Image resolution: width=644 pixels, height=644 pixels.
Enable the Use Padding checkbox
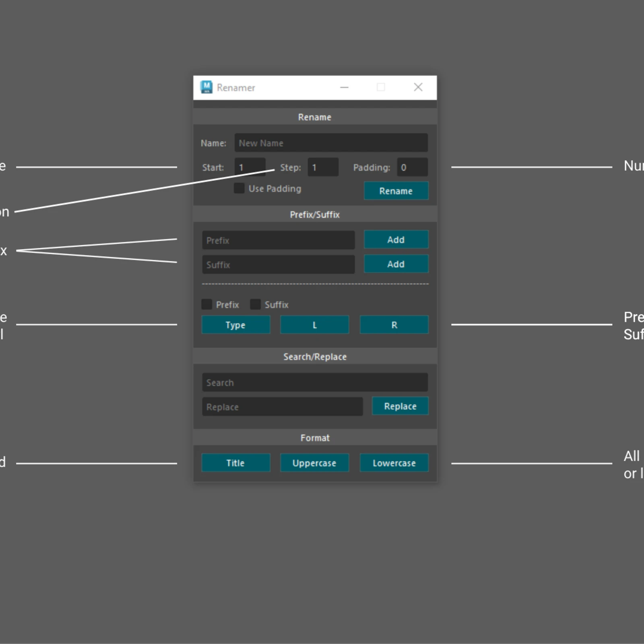[239, 188]
